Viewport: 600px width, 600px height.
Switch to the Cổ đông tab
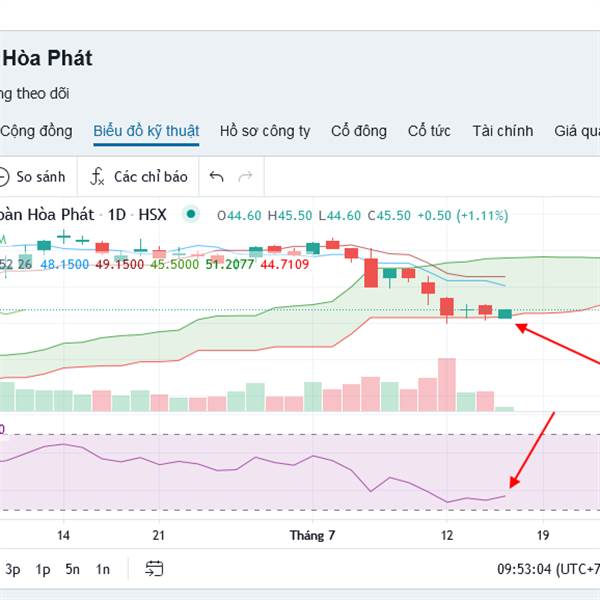tap(359, 131)
